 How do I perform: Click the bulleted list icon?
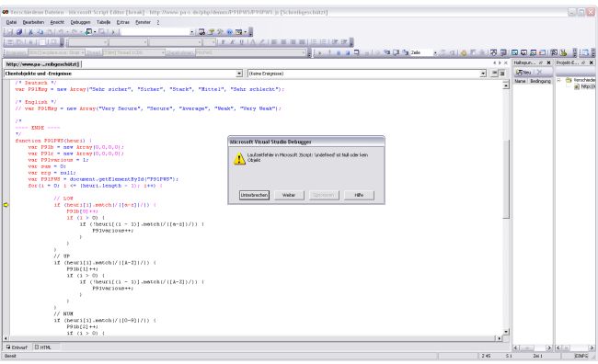324,42
